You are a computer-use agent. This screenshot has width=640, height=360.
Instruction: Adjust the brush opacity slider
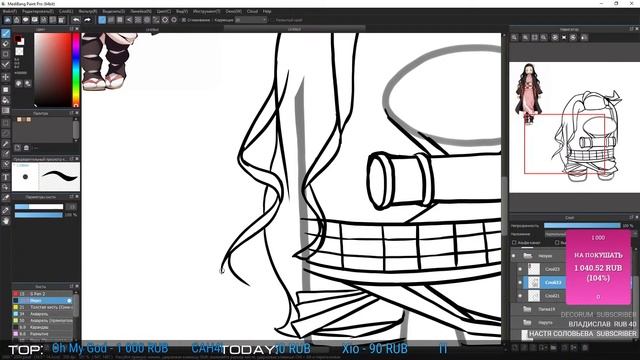(x=39, y=215)
